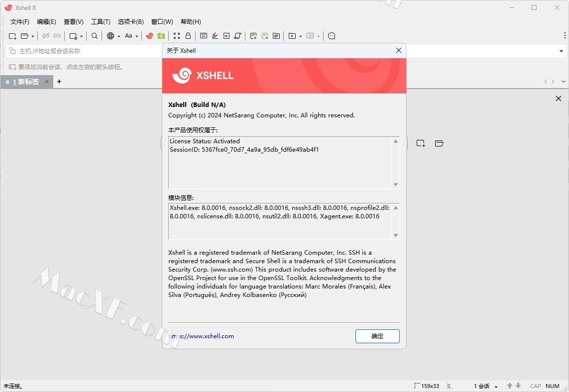Click the arrow-in-box transfer toolbar icon
Screen dimensions: 569x392
[227, 36]
